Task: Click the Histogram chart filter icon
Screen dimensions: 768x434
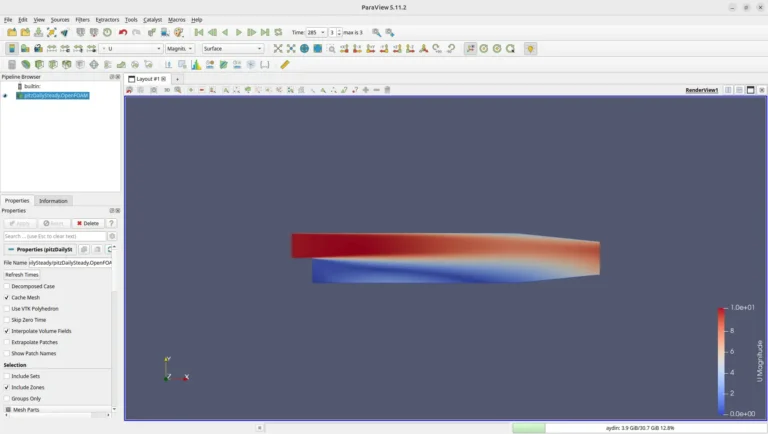Action: 196,65
